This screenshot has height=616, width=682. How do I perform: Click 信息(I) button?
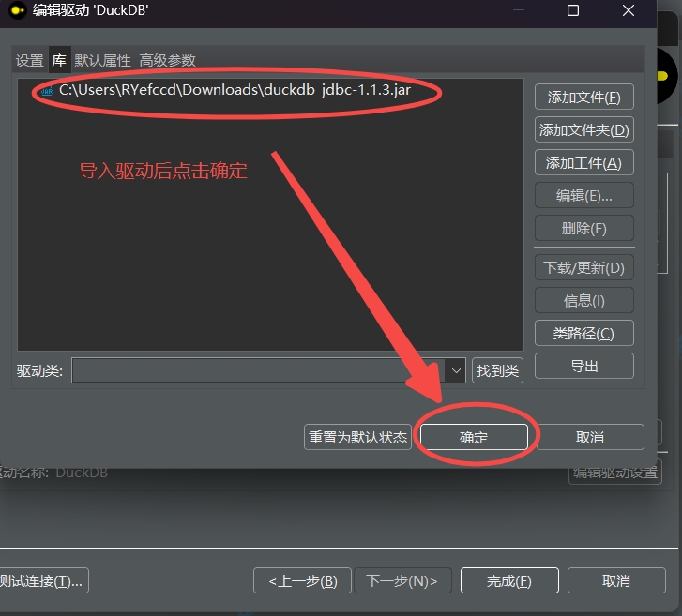click(x=583, y=300)
